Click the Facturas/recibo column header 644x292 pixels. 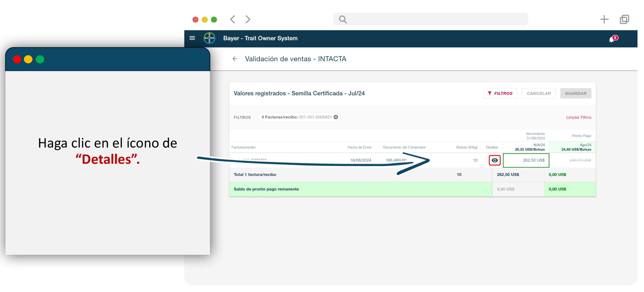pos(243,147)
